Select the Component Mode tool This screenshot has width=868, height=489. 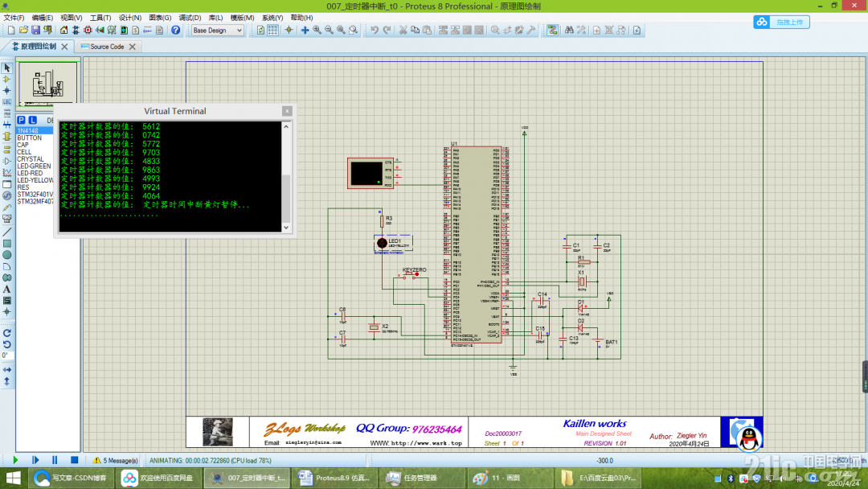coord(6,79)
